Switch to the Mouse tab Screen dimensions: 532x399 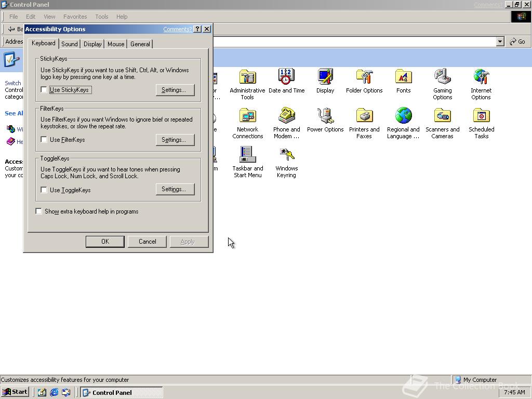116,44
